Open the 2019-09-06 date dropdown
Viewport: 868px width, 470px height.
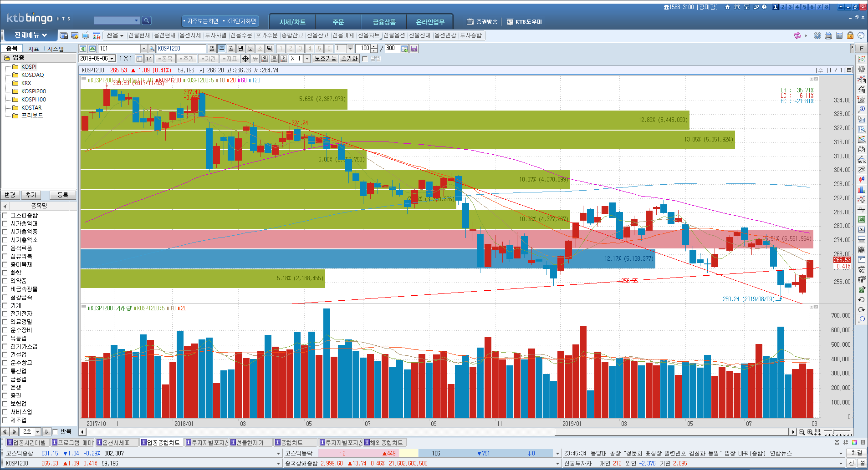point(112,59)
